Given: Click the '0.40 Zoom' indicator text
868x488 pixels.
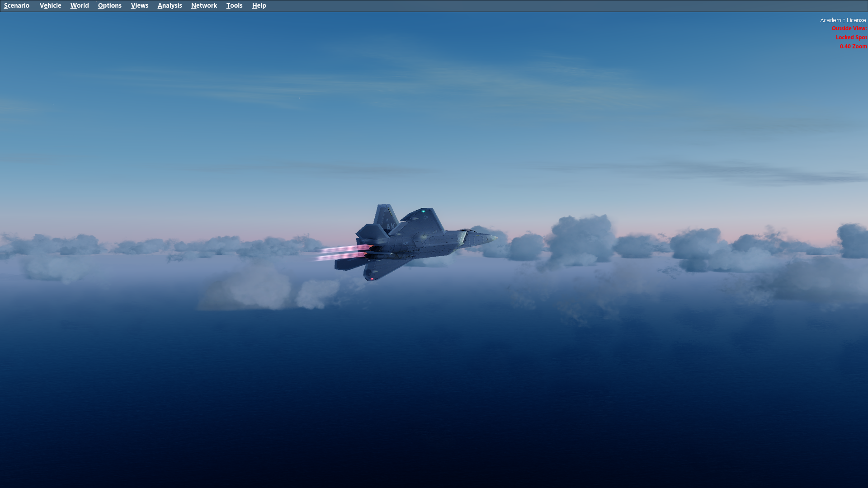Looking at the screenshot, I should pyautogui.click(x=853, y=47).
